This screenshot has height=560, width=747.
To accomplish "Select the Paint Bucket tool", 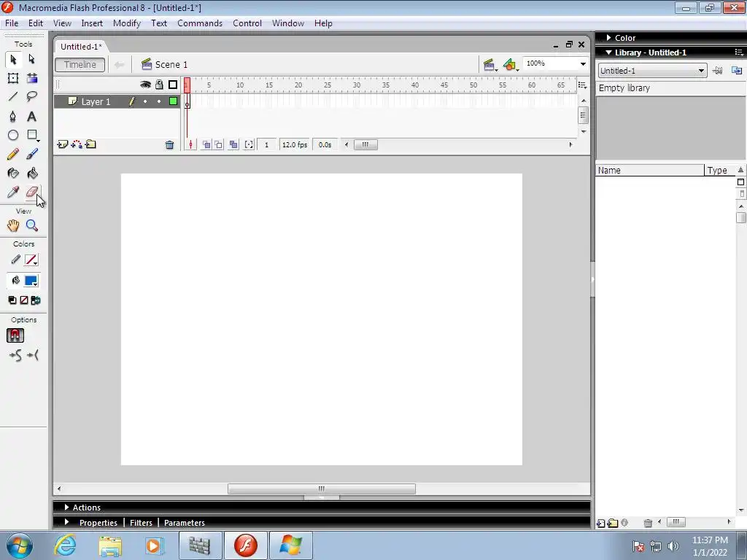I will coord(32,174).
